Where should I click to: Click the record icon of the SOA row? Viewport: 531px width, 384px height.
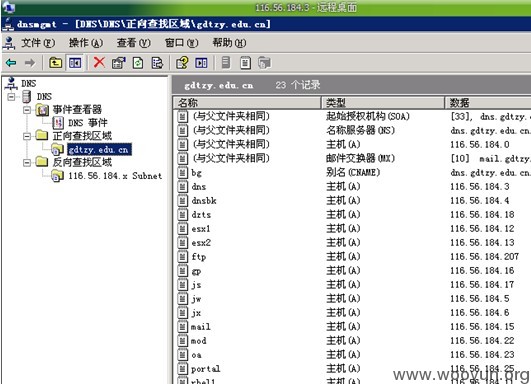pos(183,116)
